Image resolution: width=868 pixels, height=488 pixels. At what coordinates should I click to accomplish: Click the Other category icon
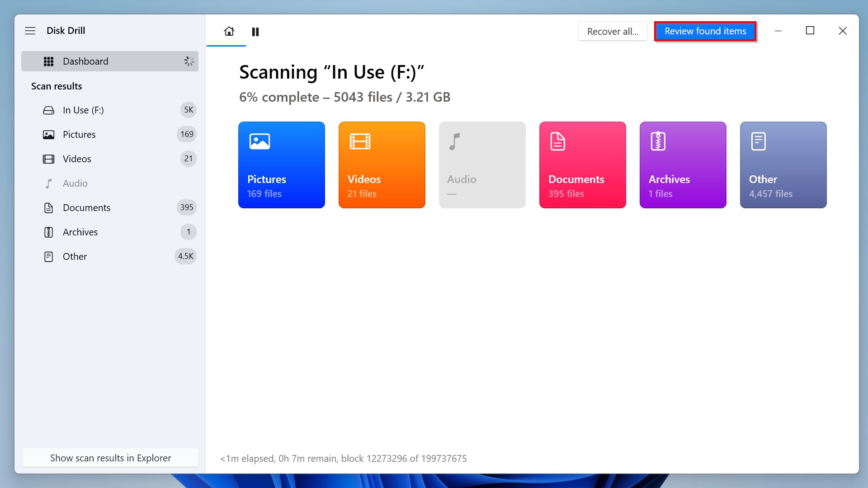758,142
